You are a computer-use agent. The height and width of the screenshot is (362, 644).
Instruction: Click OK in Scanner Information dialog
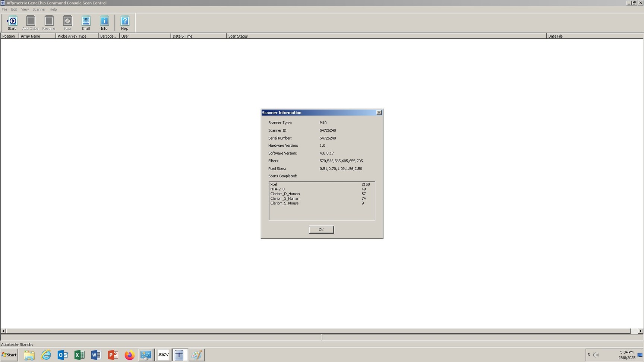click(x=321, y=229)
